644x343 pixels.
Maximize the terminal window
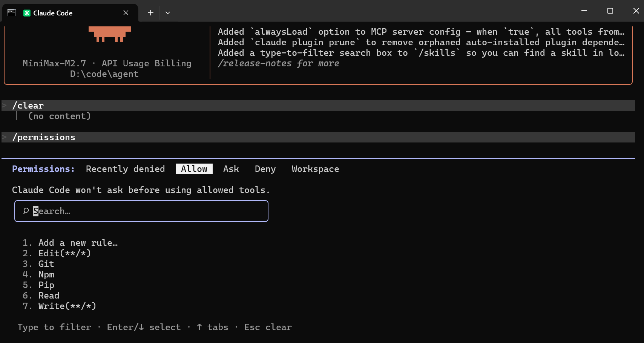(x=610, y=11)
